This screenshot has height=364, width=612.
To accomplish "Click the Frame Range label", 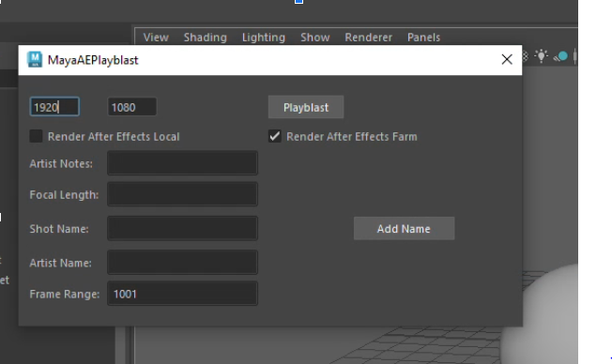I will coord(65,295).
